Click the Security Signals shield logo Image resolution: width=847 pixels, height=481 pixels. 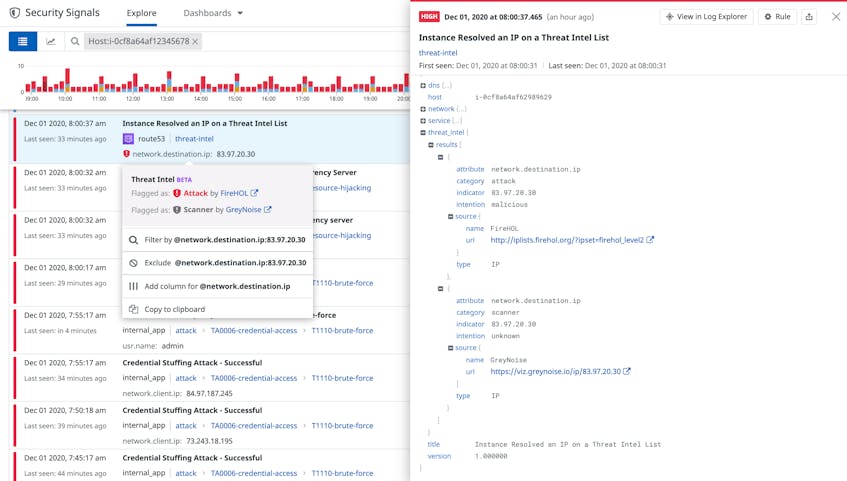[x=15, y=12]
